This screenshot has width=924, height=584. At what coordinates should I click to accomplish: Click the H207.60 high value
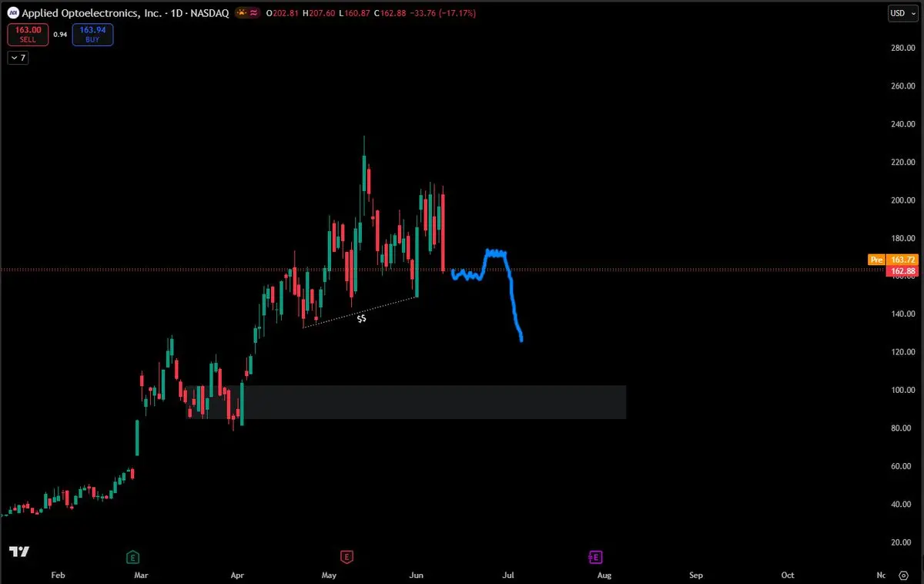click(x=320, y=13)
